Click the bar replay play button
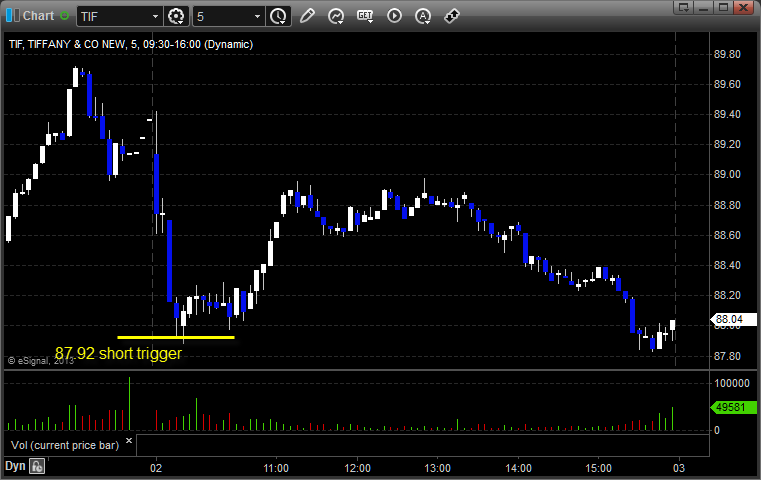 point(394,16)
